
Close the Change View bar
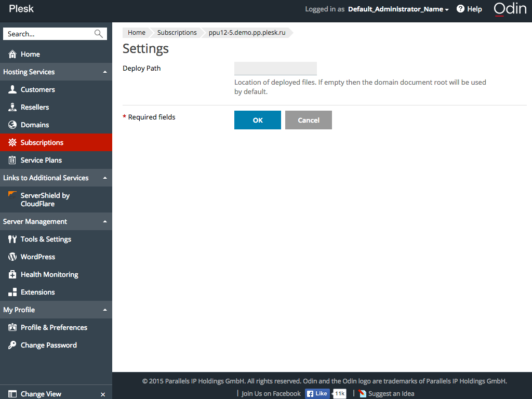pyautogui.click(x=103, y=394)
